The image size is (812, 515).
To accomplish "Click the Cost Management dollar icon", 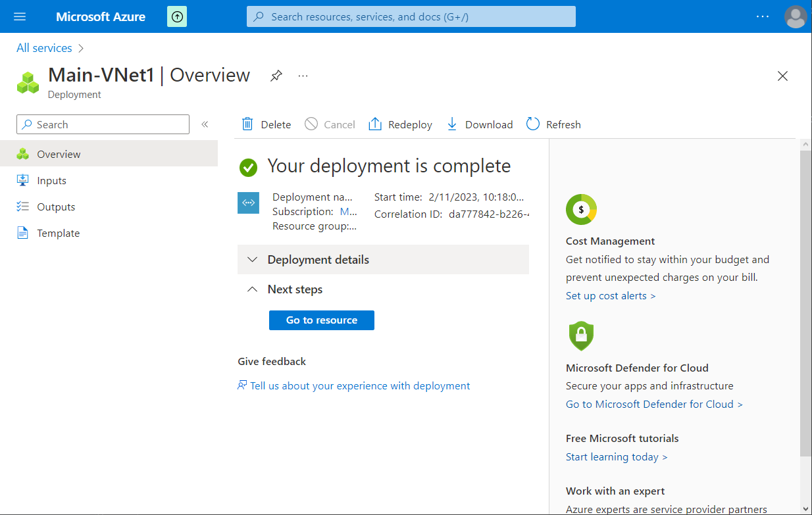I will pos(581,210).
